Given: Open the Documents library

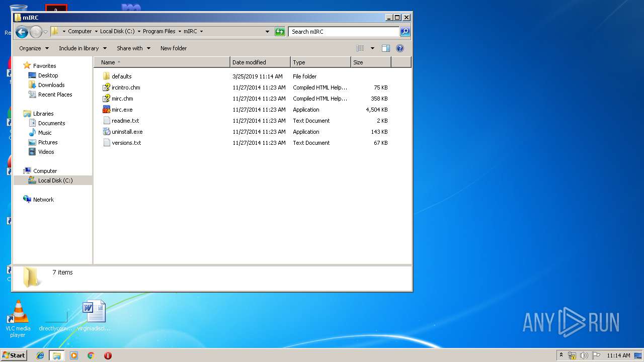Looking at the screenshot, I should (51, 123).
